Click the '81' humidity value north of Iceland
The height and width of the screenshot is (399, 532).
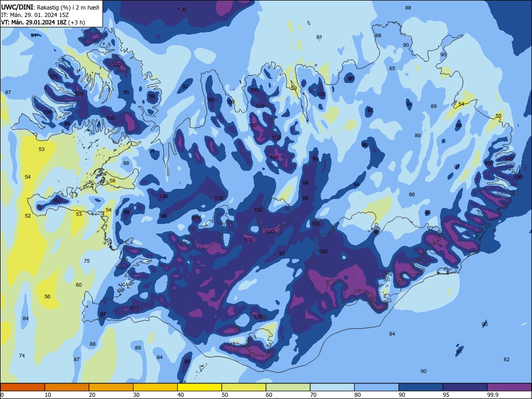[319, 37]
